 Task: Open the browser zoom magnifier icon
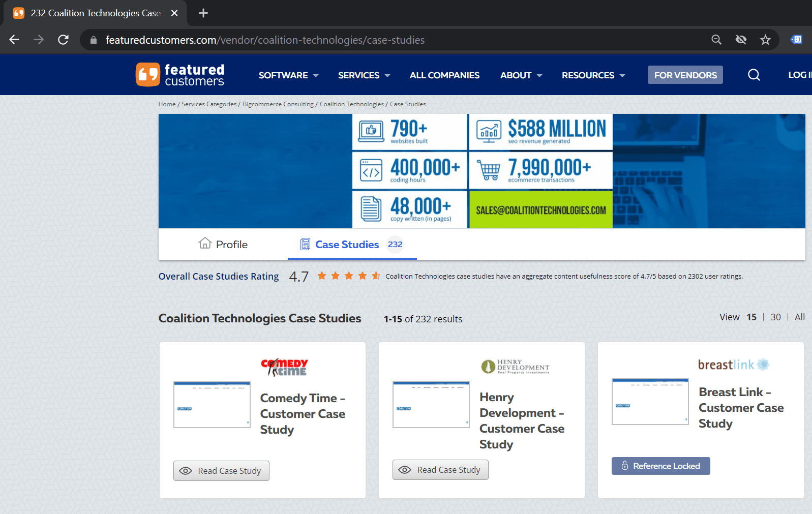716,40
